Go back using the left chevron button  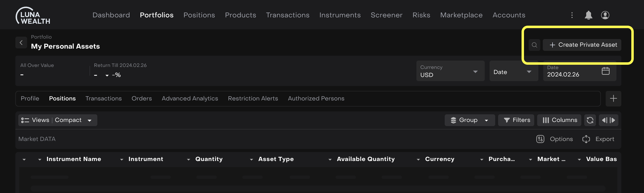coord(21,43)
